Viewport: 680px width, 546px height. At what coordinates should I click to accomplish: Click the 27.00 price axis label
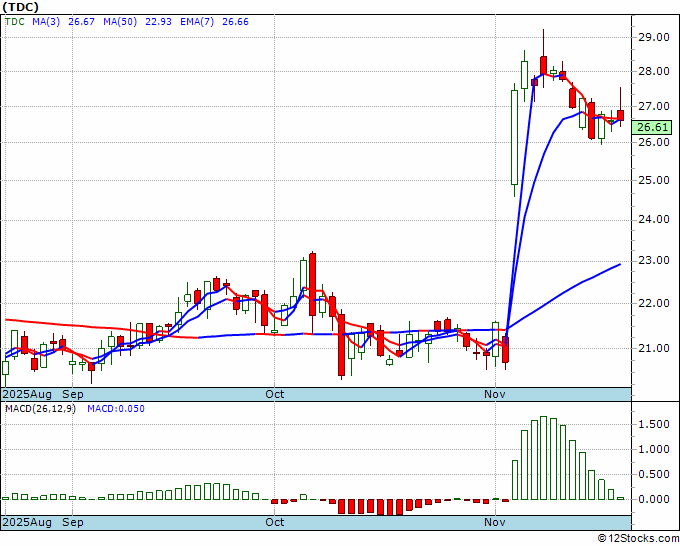pyautogui.click(x=653, y=106)
